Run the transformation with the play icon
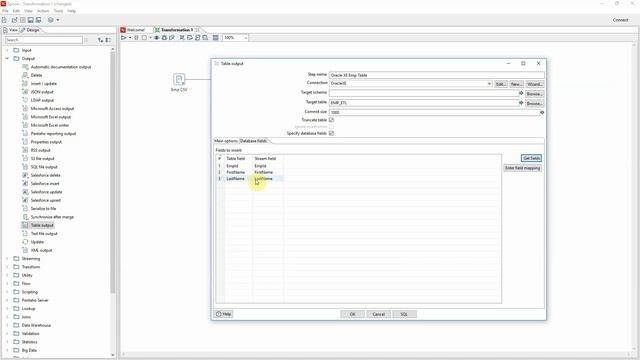Screen dimensions: 640x360 pos(123,38)
